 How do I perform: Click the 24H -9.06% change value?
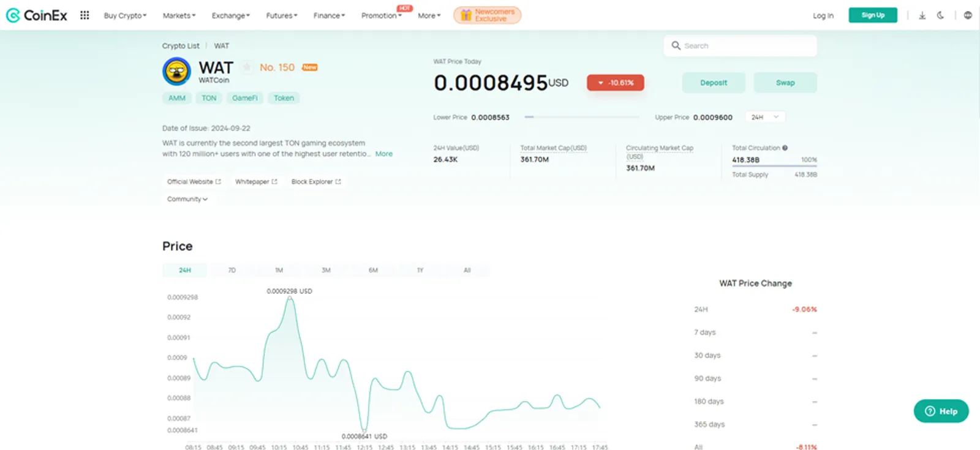[804, 309]
